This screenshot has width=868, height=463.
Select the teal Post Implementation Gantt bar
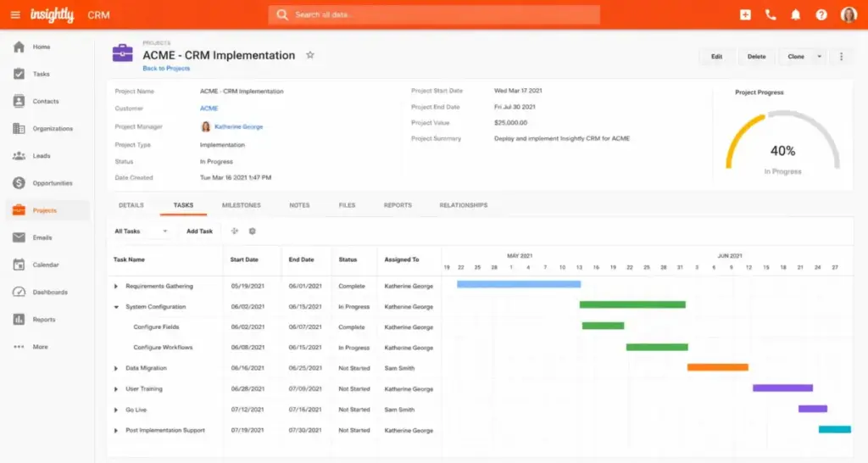pyautogui.click(x=835, y=429)
